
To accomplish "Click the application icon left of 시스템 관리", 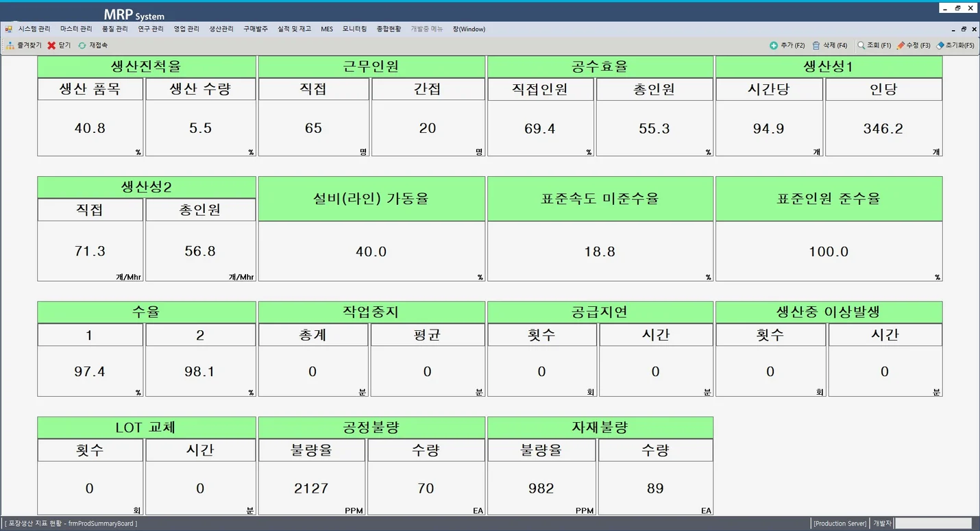I will point(9,29).
